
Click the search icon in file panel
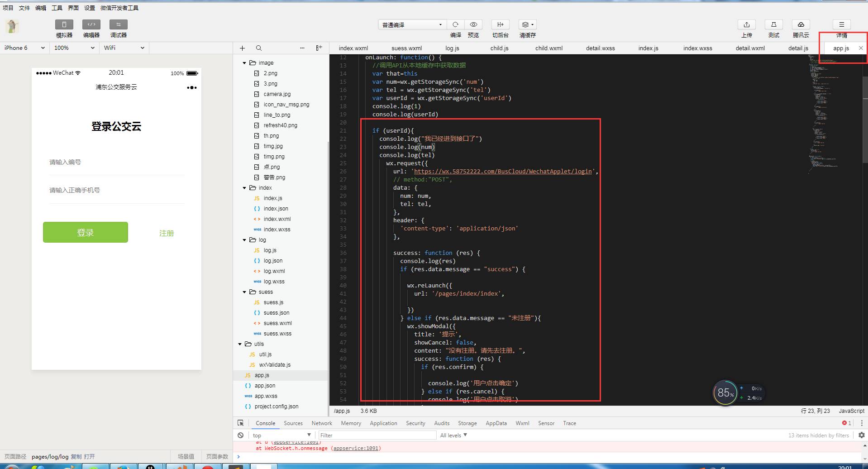(x=258, y=48)
